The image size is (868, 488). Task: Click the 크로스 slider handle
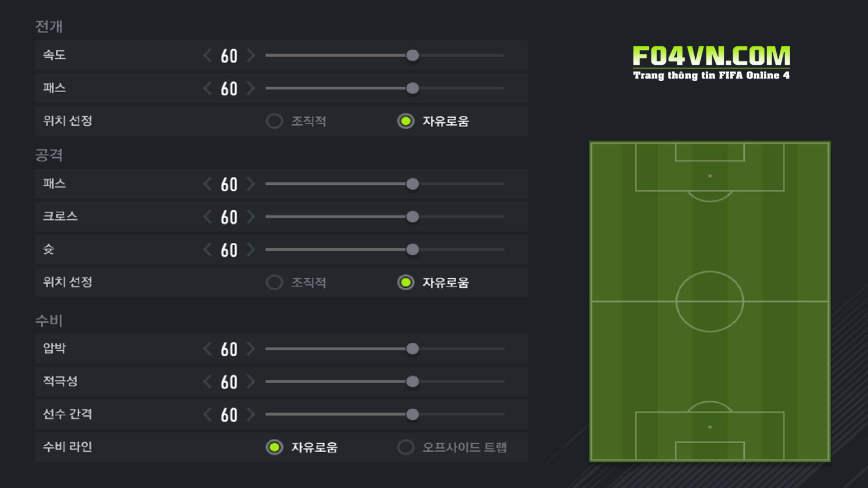click(412, 217)
